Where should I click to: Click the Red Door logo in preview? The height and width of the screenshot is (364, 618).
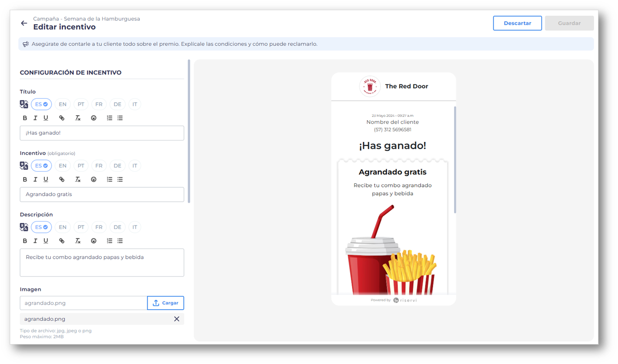point(370,86)
